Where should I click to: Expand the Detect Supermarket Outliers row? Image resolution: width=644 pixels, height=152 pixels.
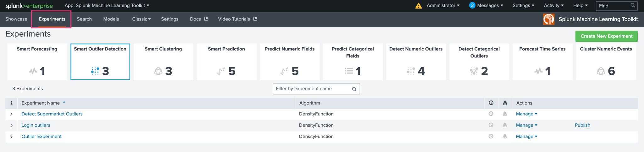pyautogui.click(x=11, y=114)
